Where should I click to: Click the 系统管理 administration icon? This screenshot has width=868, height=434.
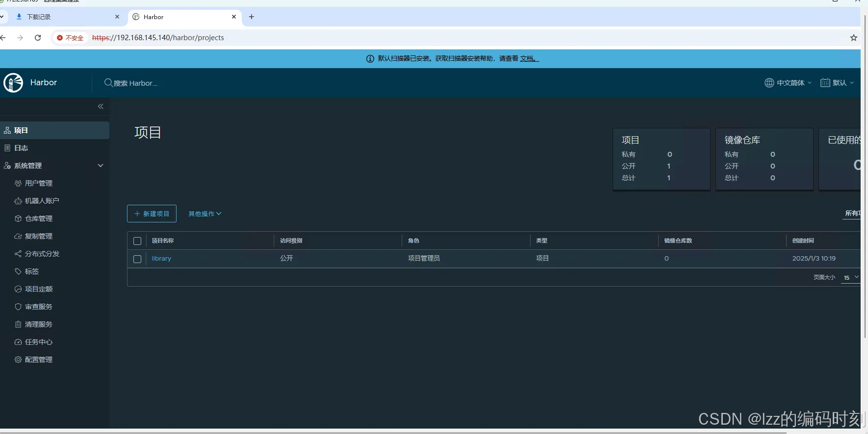(7, 166)
